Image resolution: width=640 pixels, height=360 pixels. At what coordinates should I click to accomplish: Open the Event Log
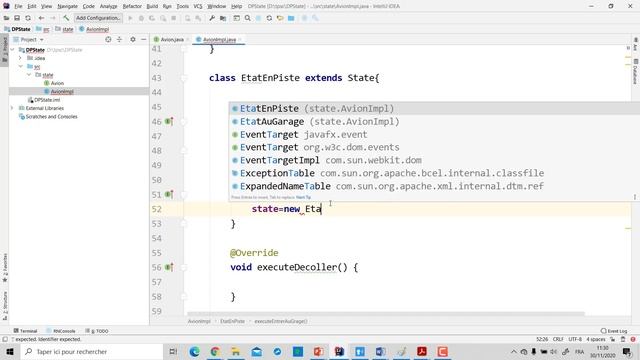coord(614,331)
